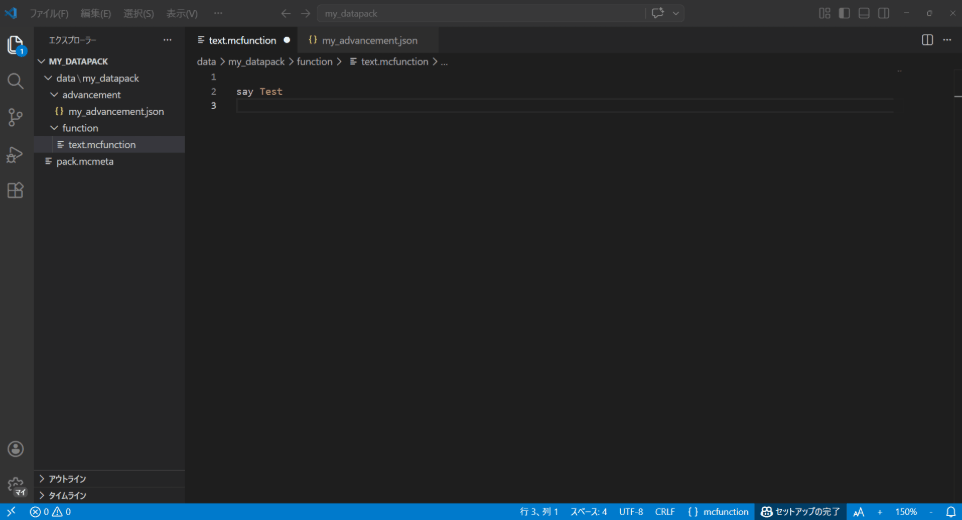Image resolution: width=962 pixels, height=520 pixels.
Task: Increase zoom with the plus in status bar
Action: coord(880,511)
